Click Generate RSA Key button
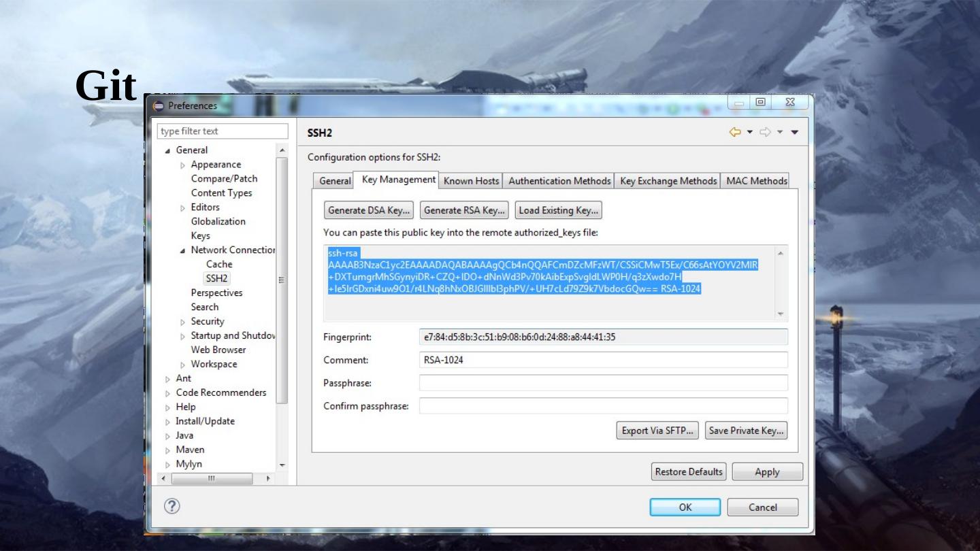This screenshot has width=980, height=551. click(464, 210)
